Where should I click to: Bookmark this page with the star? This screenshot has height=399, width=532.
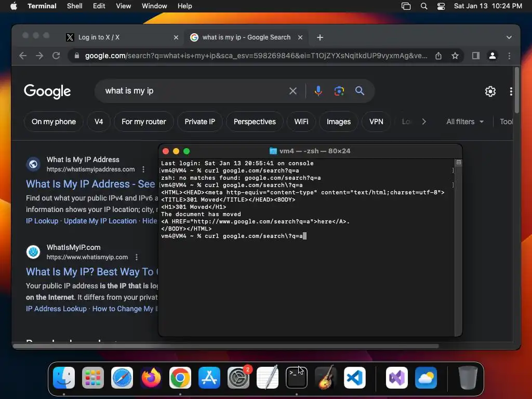point(455,56)
